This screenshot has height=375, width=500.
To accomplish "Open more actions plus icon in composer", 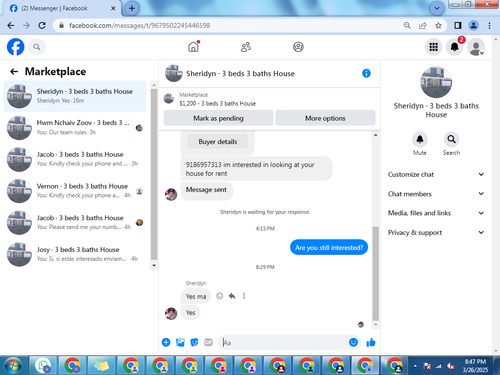I will [x=166, y=342].
